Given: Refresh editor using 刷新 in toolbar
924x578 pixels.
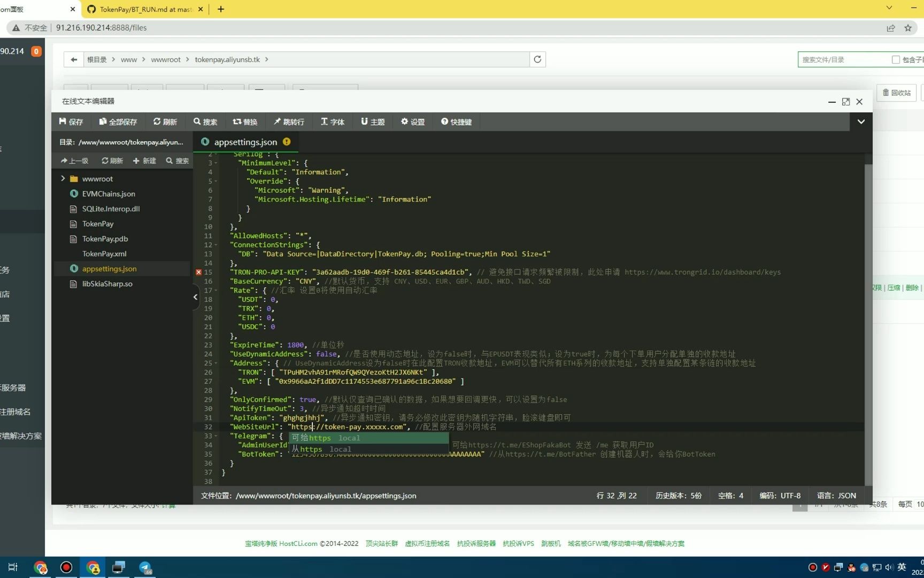Looking at the screenshot, I should click(x=165, y=122).
